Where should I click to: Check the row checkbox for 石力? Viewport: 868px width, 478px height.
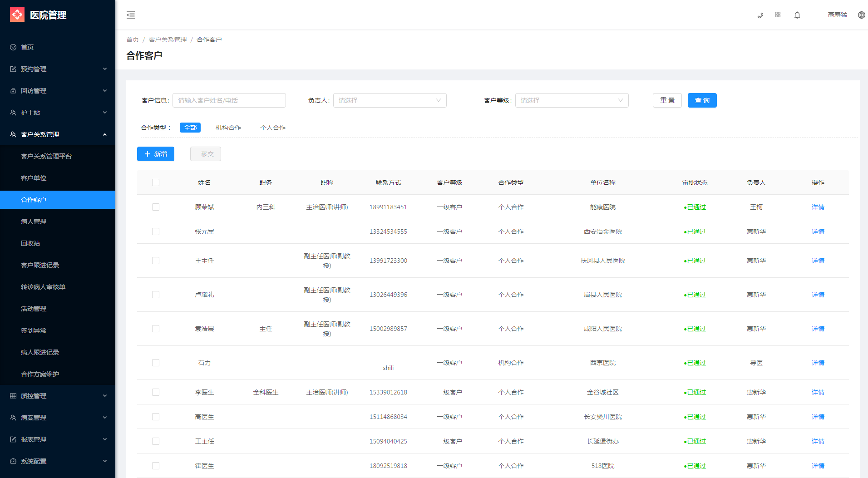(x=156, y=363)
